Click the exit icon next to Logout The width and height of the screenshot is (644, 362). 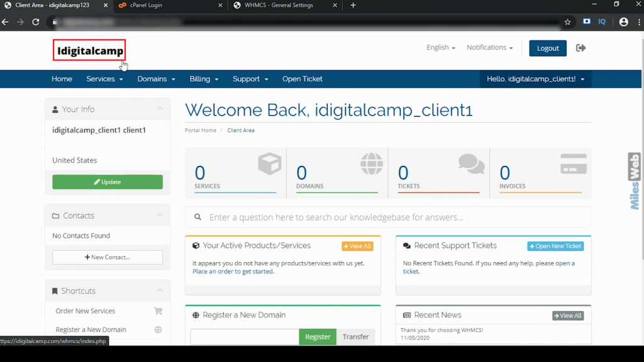[580, 48]
